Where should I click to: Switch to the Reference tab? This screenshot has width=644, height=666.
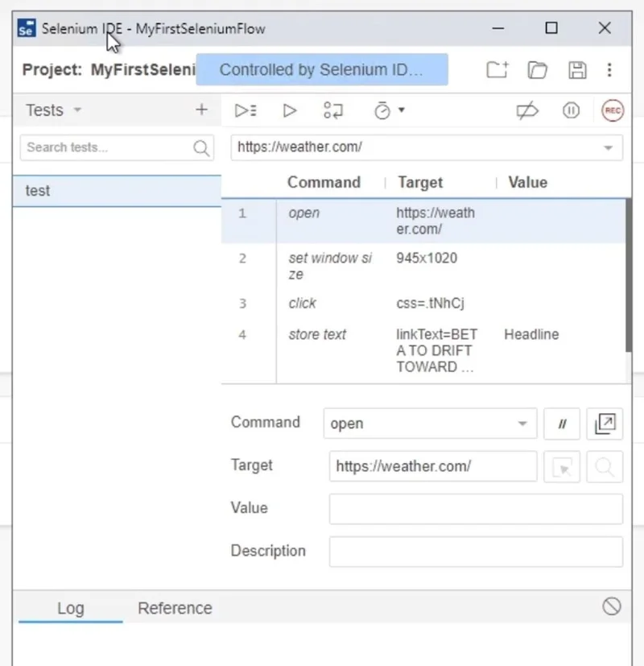(x=175, y=608)
